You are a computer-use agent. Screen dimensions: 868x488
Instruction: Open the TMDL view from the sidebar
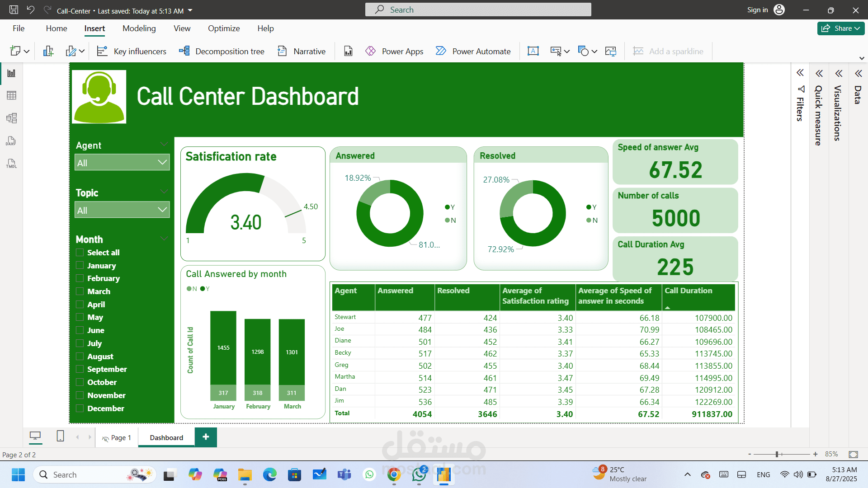pyautogui.click(x=11, y=164)
